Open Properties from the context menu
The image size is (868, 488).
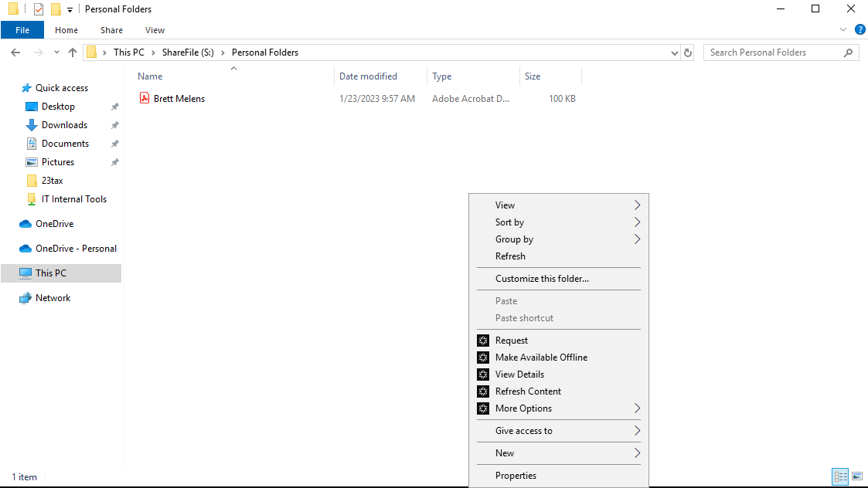click(516, 475)
